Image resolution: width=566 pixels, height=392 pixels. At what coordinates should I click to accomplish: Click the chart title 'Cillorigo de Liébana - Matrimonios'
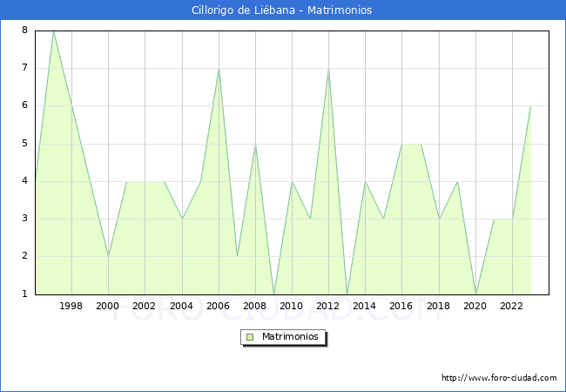281,10
